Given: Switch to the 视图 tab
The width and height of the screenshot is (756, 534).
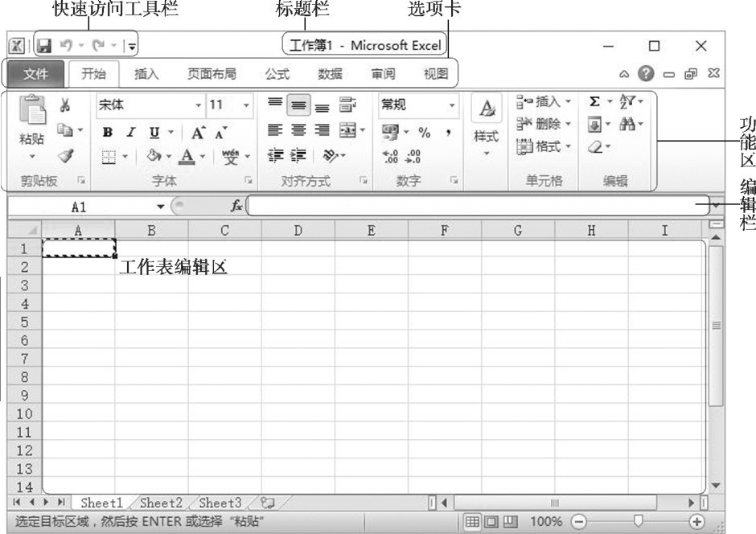Looking at the screenshot, I should point(436,74).
